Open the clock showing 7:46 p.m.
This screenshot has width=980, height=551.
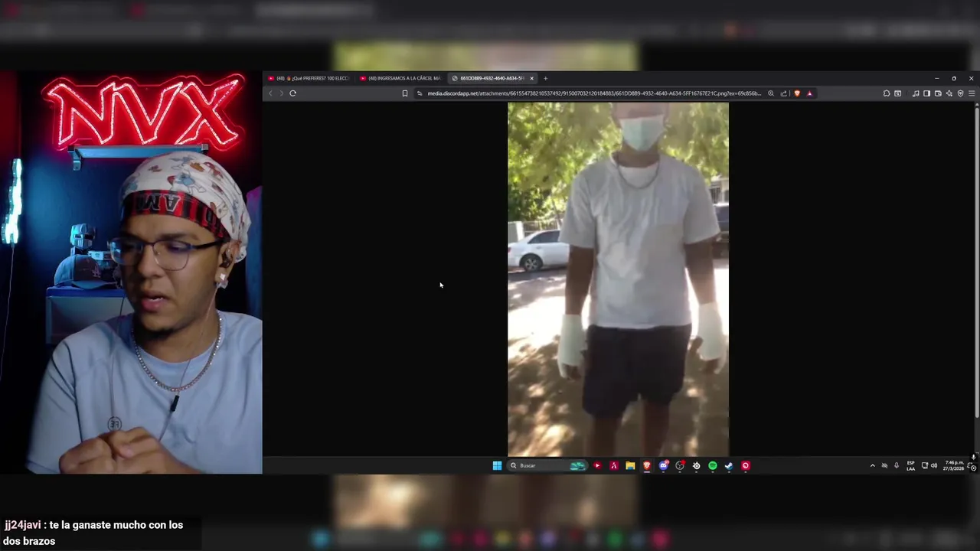click(954, 465)
